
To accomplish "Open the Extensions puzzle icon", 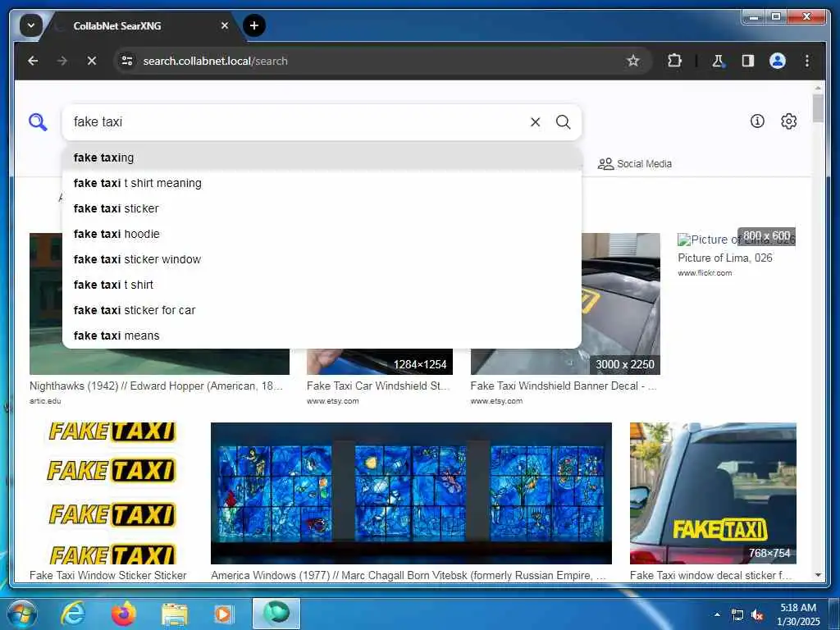I will click(x=674, y=61).
